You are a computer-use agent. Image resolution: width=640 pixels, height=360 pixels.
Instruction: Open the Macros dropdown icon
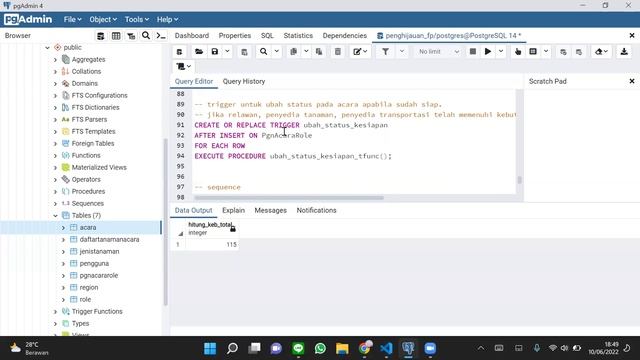[x=183, y=66]
